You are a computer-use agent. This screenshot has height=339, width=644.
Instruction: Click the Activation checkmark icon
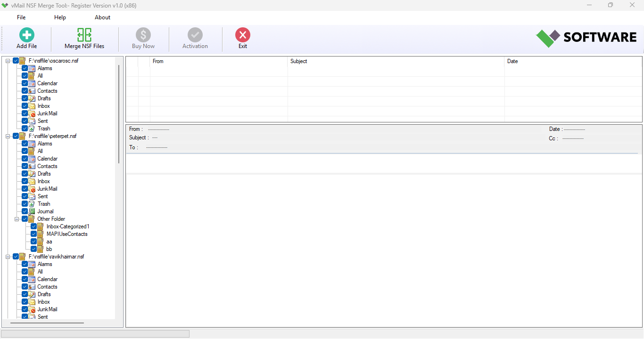pos(195,35)
